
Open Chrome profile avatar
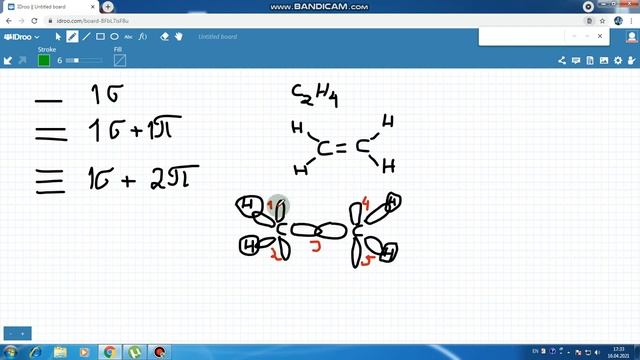pyautogui.click(x=618, y=21)
